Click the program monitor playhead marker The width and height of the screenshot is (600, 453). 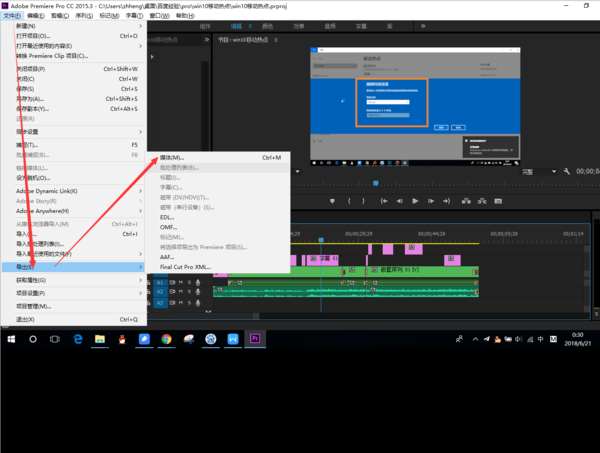pyautogui.click(x=376, y=183)
